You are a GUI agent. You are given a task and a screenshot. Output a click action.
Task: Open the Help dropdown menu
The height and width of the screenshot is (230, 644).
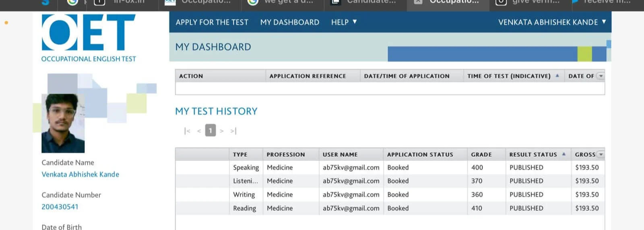coord(344,22)
